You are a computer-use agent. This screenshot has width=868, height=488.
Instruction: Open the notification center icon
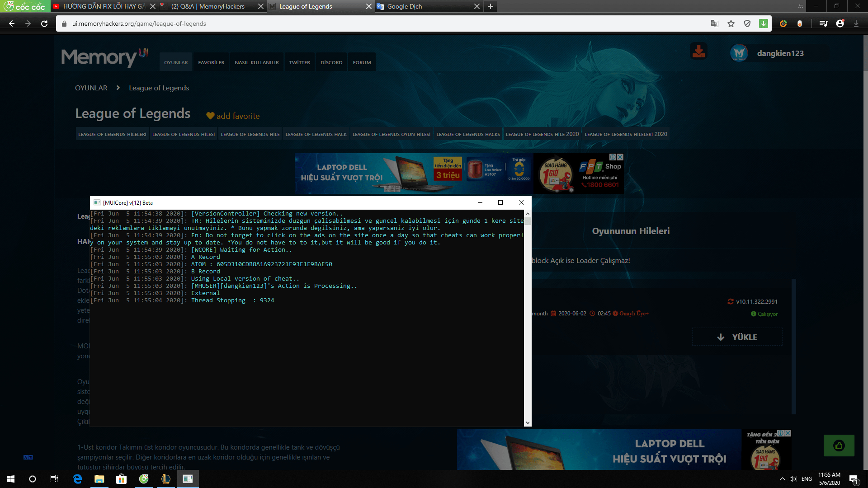click(854, 479)
